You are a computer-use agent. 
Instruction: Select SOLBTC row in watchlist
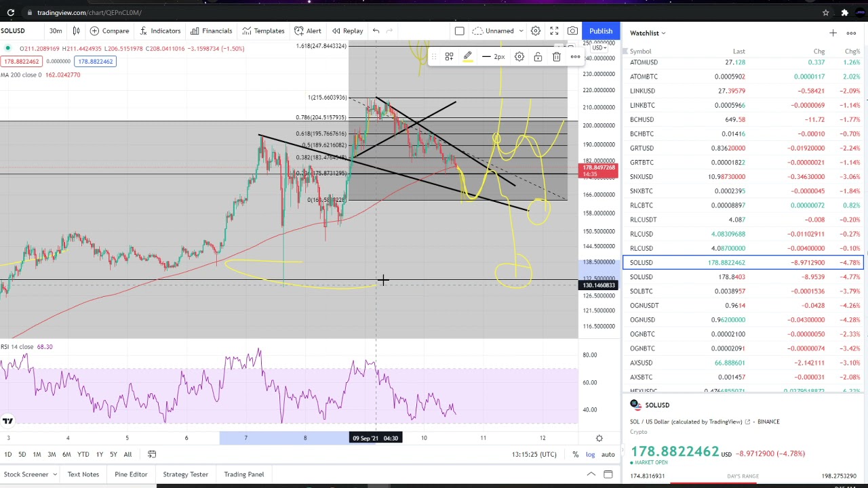click(743, 291)
